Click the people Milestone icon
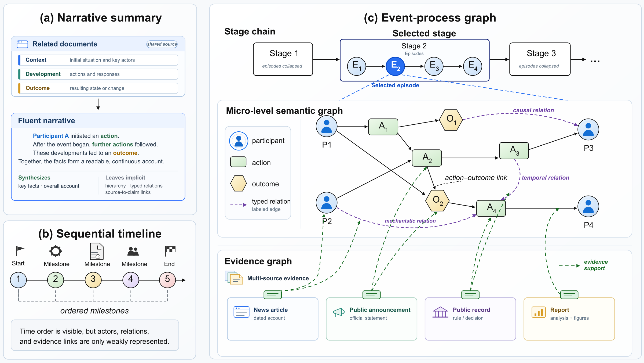Viewport: 644px width, 363px height. pyautogui.click(x=133, y=251)
